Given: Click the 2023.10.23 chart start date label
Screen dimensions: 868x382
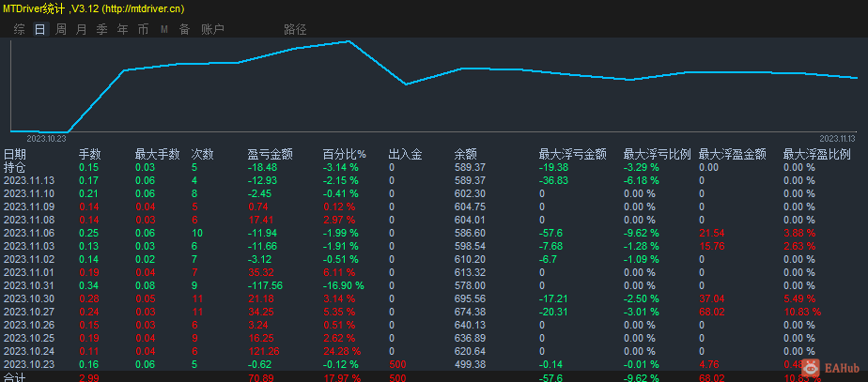Looking at the screenshot, I should pos(47,138).
